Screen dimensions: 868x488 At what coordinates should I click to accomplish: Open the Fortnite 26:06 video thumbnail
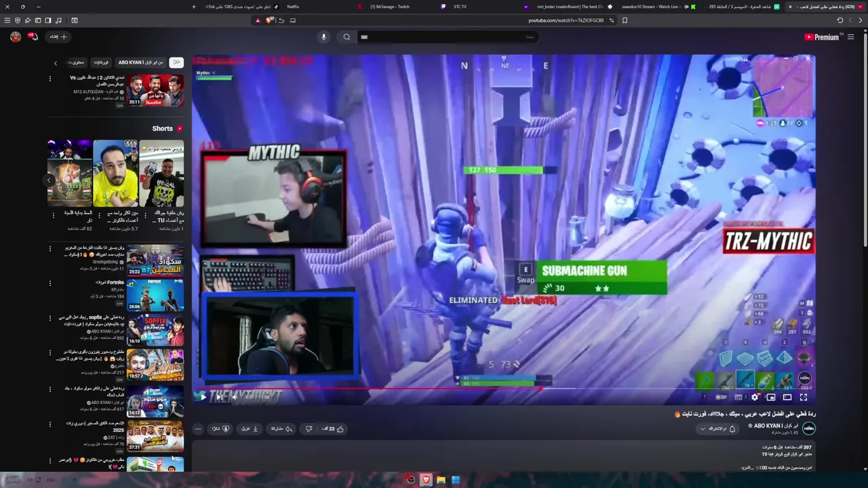(155, 295)
